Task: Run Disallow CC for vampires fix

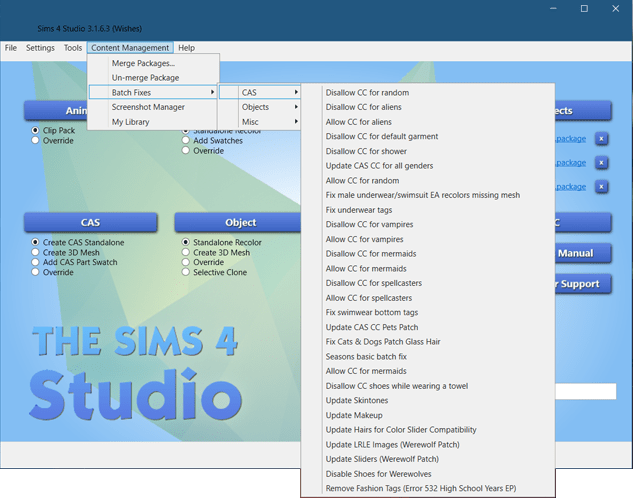Action: click(428, 224)
